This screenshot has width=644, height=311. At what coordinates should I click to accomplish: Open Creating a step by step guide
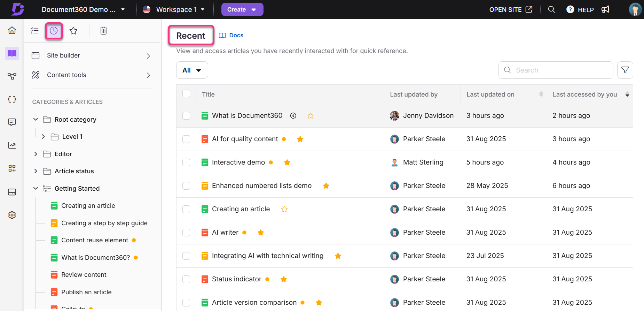point(104,223)
